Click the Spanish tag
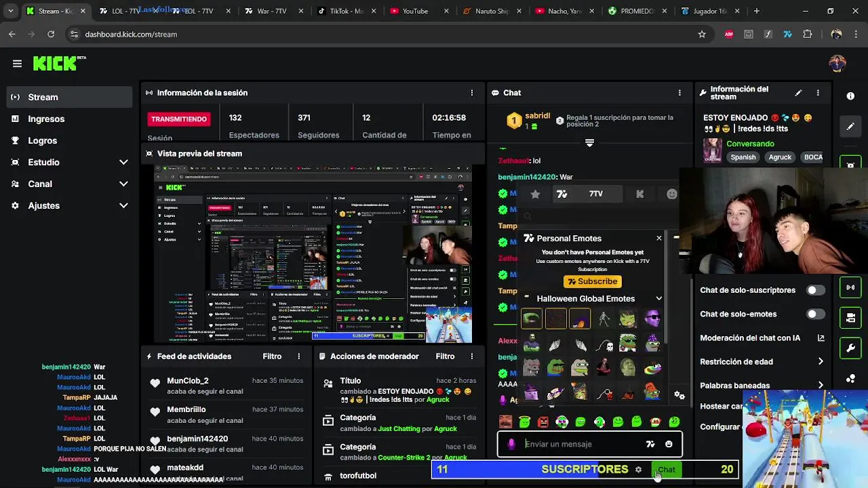868x488 pixels. pyautogui.click(x=743, y=157)
